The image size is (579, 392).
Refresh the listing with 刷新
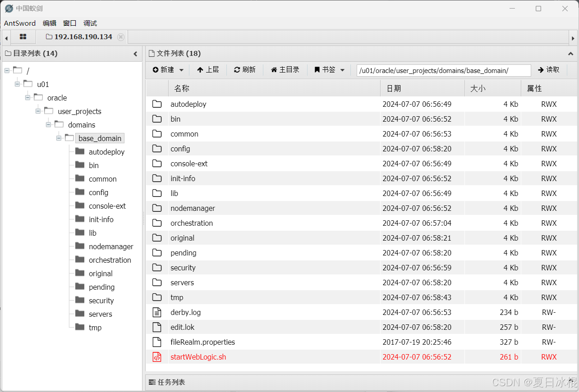point(245,70)
